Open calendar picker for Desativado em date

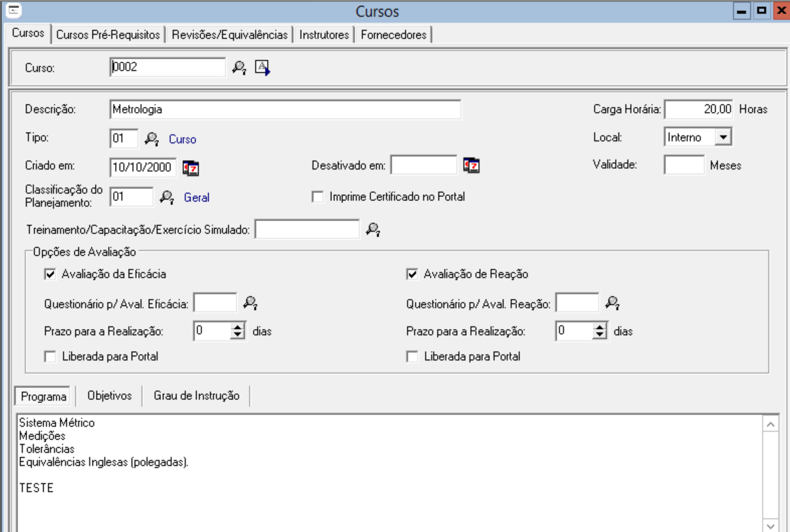point(472,165)
